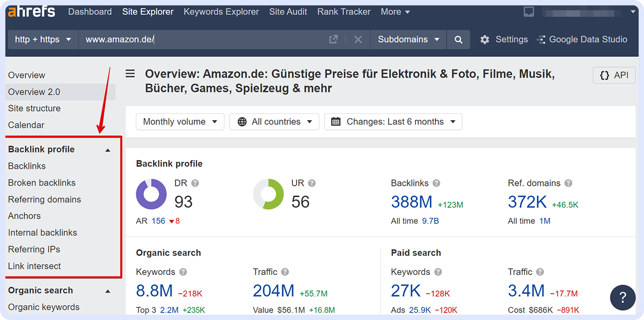Select Referring domains in the sidebar

pos(45,200)
